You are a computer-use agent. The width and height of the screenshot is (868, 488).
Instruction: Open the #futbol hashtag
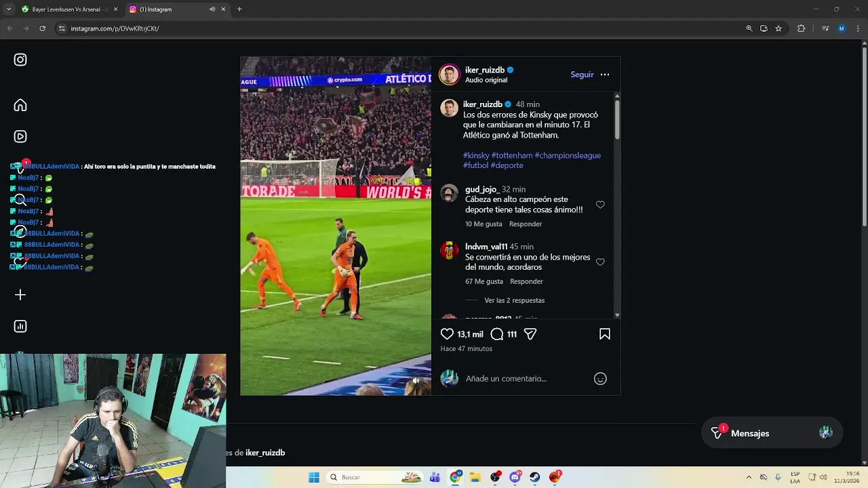point(475,165)
